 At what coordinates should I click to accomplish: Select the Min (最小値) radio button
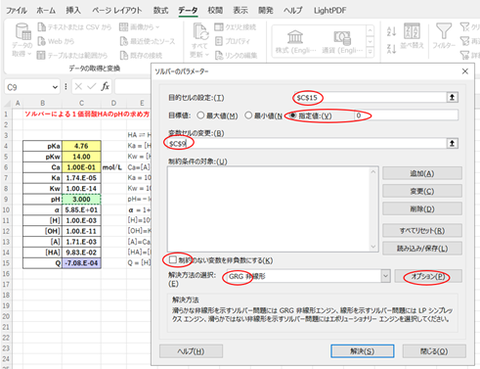click(x=248, y=116)
